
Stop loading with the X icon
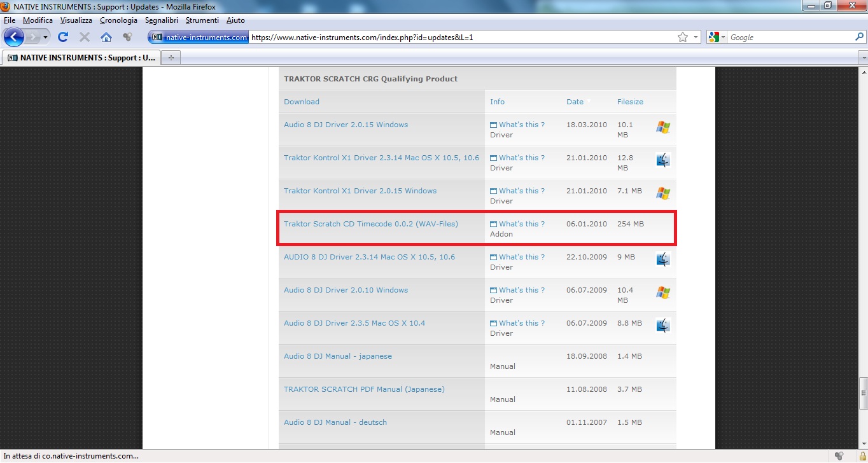point(85,38)
